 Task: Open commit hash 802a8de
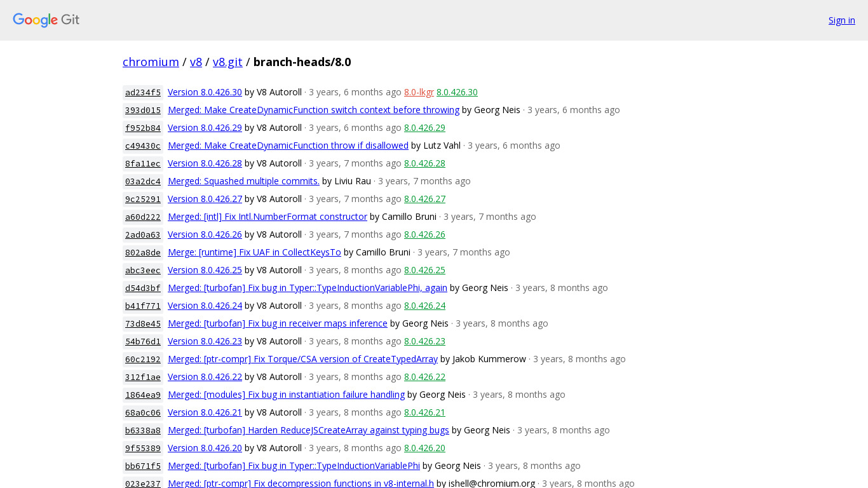pos(143,252)
